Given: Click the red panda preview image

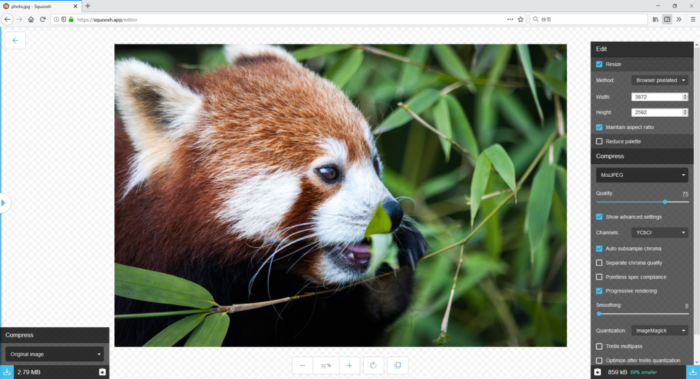Looking at the screenshot, I should [341, 195].
